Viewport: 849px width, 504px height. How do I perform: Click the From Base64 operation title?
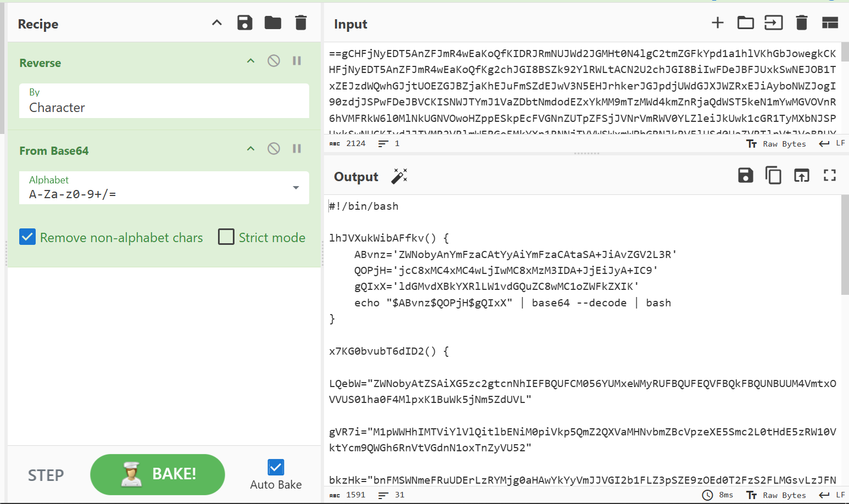tap(54, 151)
